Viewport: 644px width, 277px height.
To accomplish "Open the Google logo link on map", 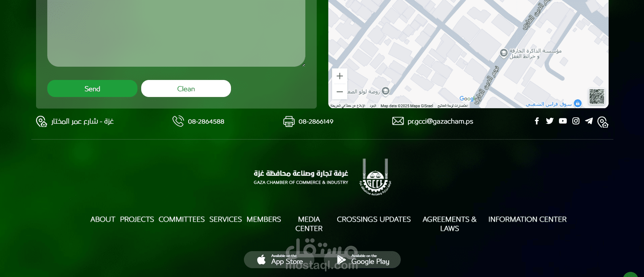I will (x=468, y=98).
